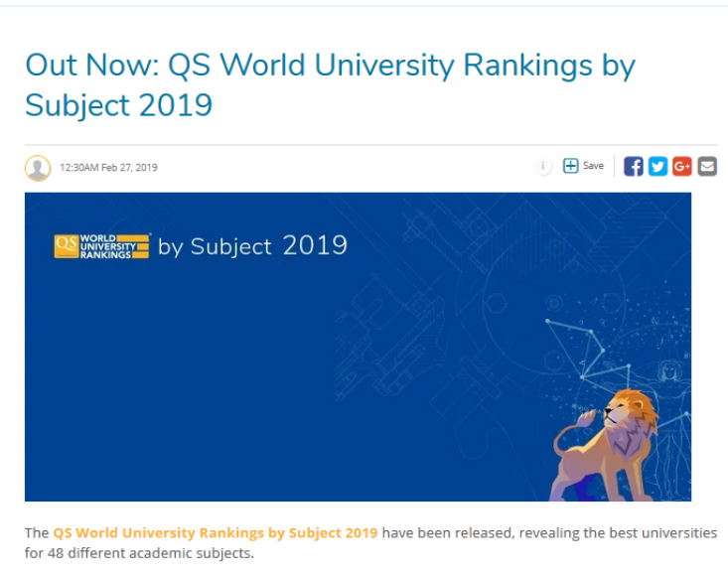Click the 12:30AM Feb 27, 2019 timestamp
Screen dimensions: 728x576
click(x=108, y=168)
